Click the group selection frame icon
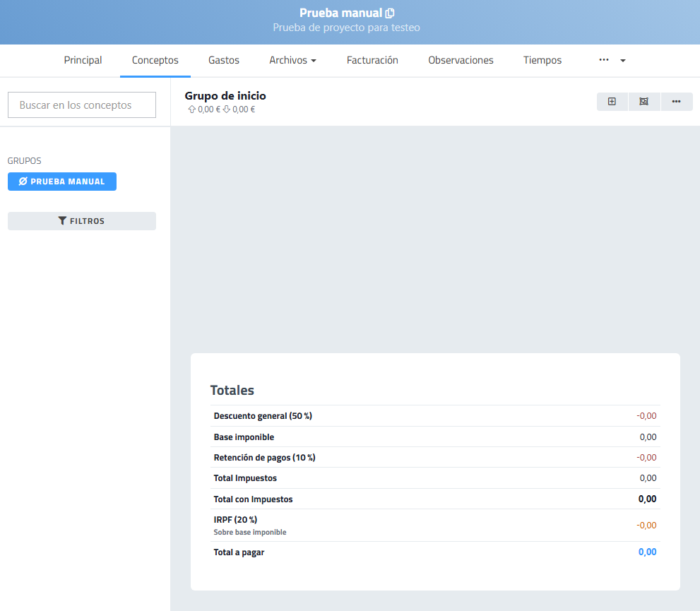 pos(643,102)
